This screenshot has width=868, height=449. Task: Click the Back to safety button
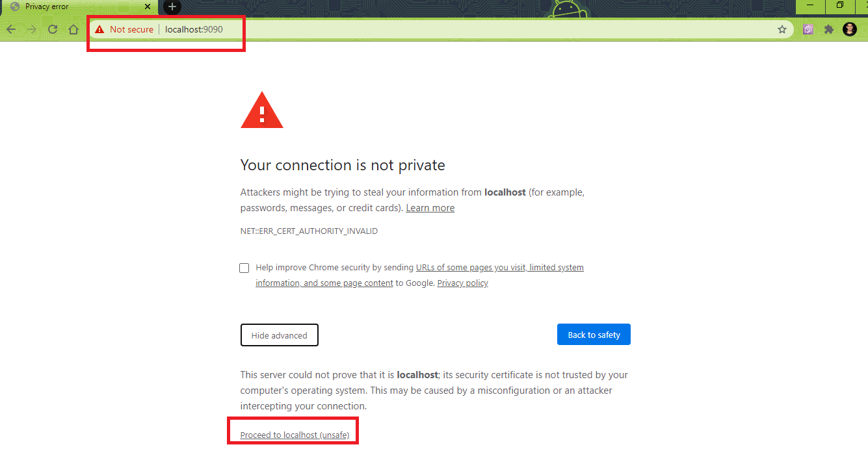pyautogui.click(x=594, y=335)
